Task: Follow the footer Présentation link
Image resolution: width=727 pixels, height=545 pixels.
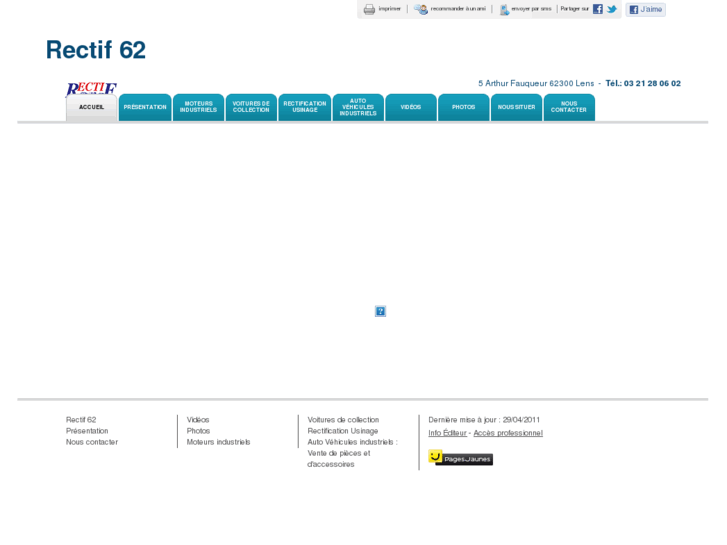Action: coord(87,431)
